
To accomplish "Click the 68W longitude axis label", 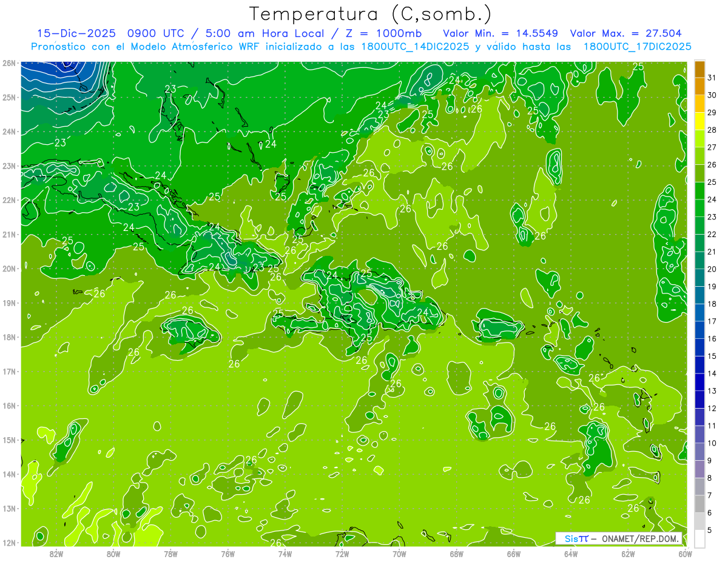I will pos(456,554).
